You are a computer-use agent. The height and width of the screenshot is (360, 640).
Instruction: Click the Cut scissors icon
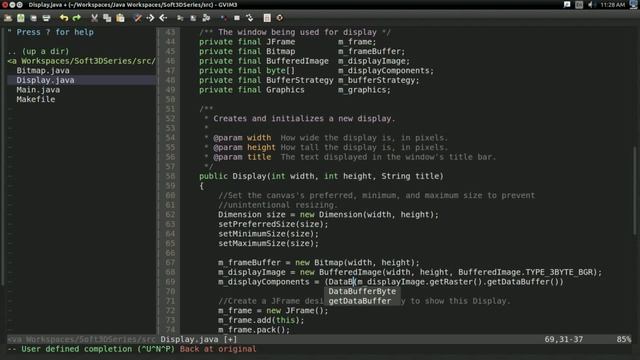94,18
